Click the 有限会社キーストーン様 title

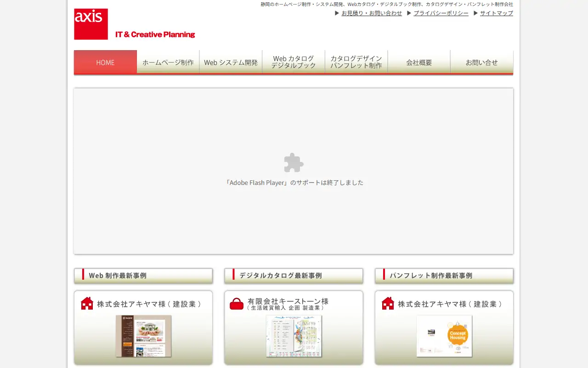point(288,301)
